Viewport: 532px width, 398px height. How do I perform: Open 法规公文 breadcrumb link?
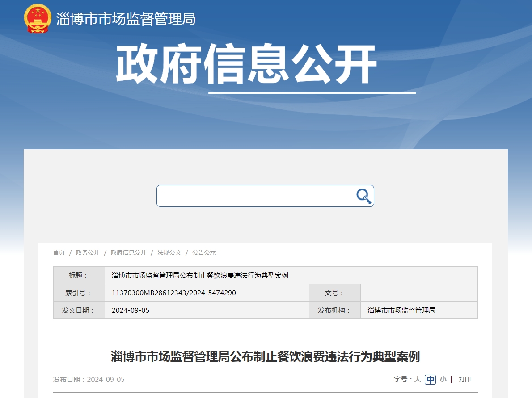(x=169, y=252)
